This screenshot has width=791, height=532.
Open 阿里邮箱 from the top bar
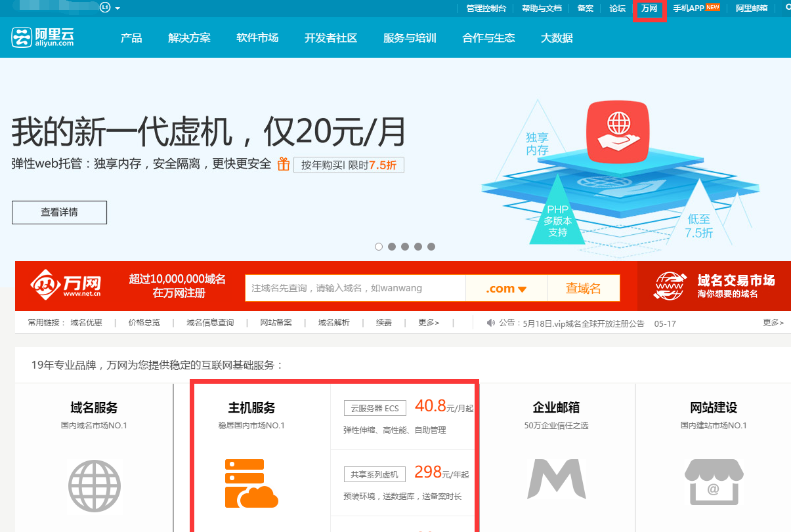point(752,9)
